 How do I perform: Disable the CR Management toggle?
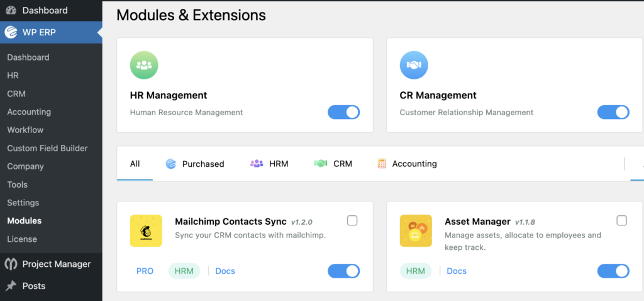[x=613, y=112]
